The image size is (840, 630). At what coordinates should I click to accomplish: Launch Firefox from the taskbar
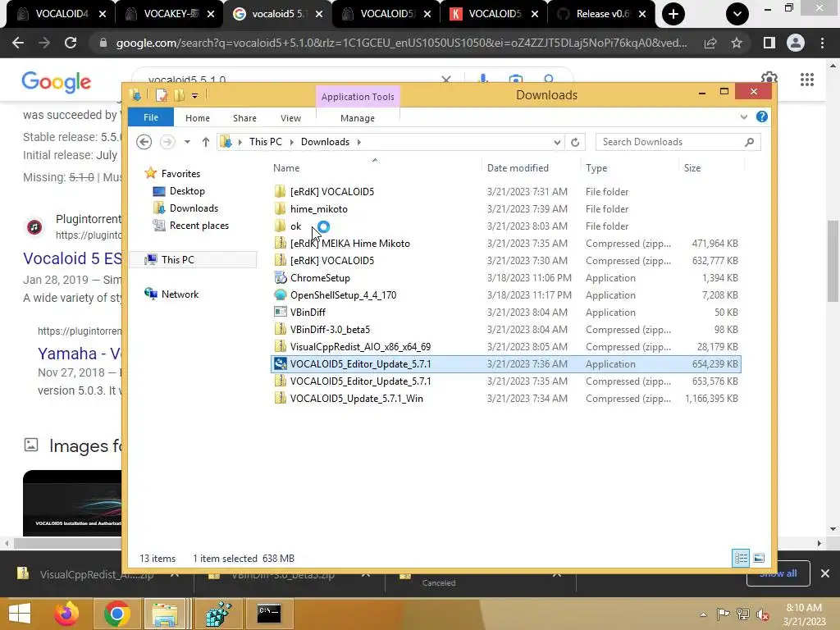[66, 614]
